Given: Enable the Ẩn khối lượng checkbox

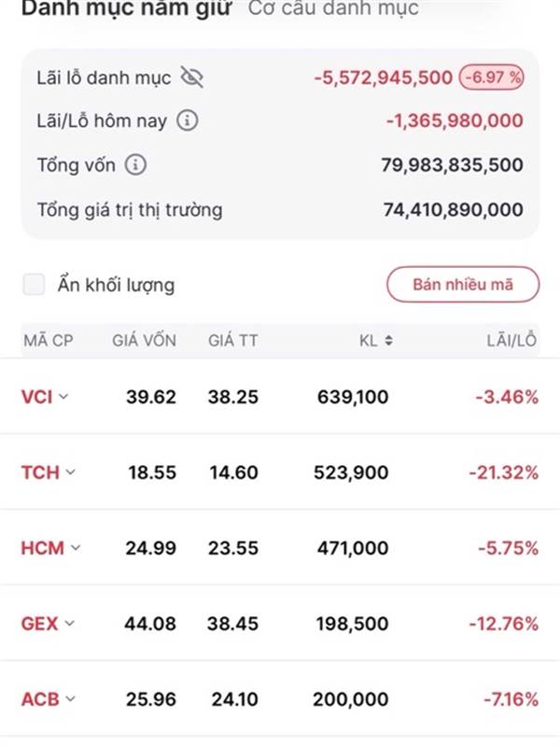Looking at the screenshot, I should [35, 285].
